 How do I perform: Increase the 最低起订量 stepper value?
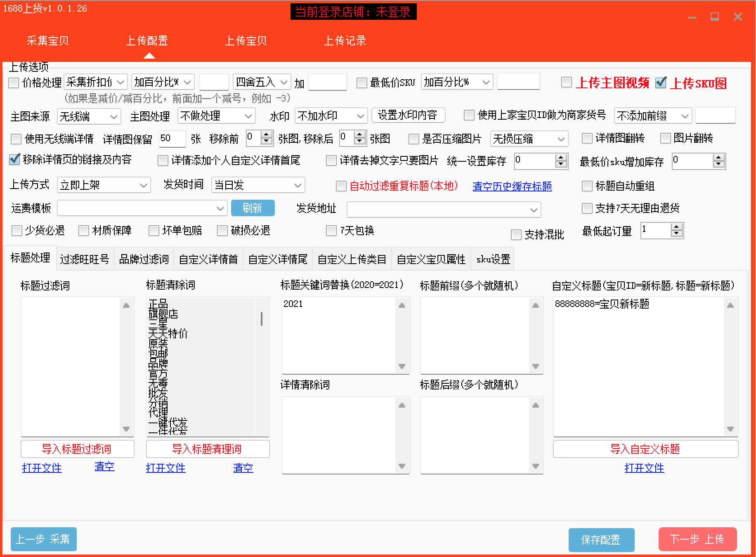pos(676,227)
